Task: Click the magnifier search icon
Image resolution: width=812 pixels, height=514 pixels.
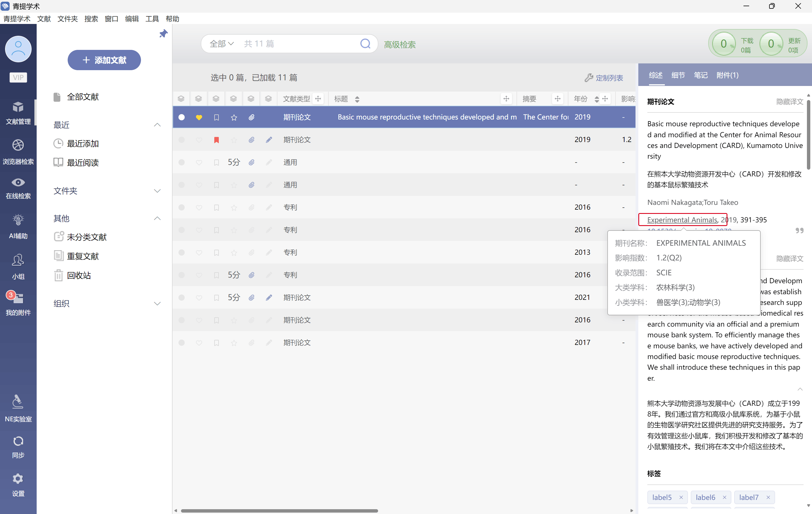Action: coord(365,43)
